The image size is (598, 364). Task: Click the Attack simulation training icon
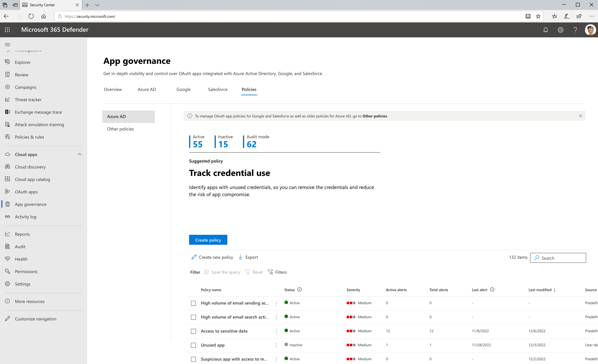7,124
